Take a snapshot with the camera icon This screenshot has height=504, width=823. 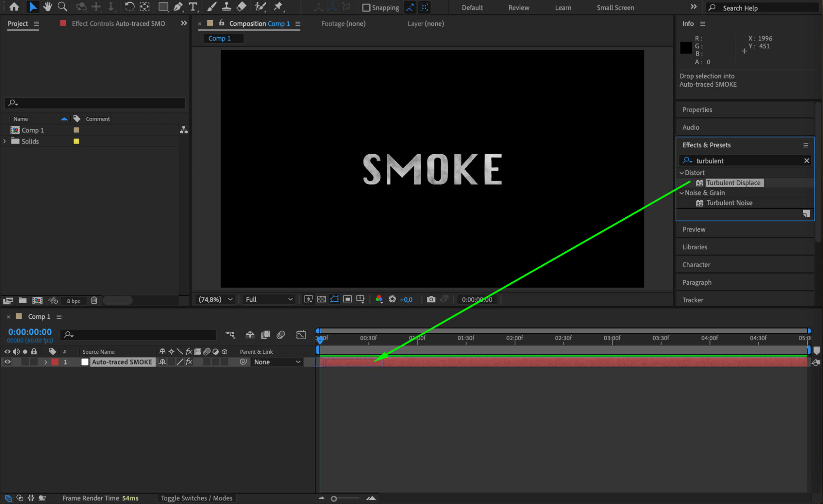tap(431, 299)
